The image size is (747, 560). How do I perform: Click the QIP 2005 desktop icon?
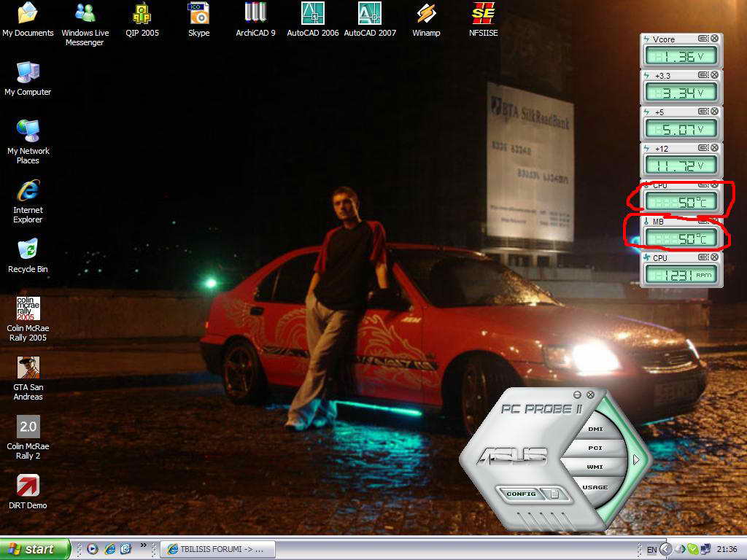coord(142,14)
